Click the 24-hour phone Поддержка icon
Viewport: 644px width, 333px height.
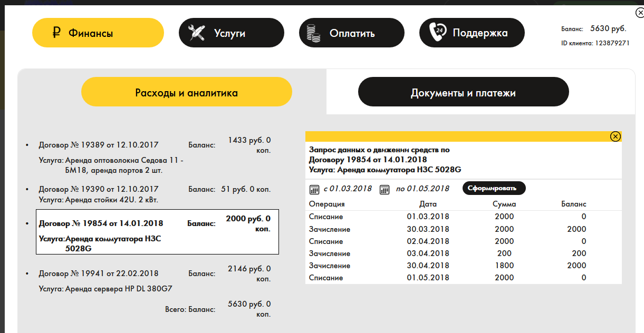point(438,33)
